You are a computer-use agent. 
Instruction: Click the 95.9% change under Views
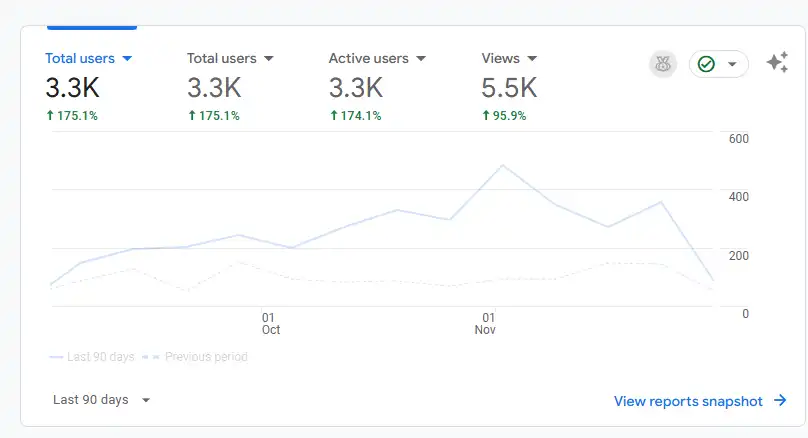(509, 116)
